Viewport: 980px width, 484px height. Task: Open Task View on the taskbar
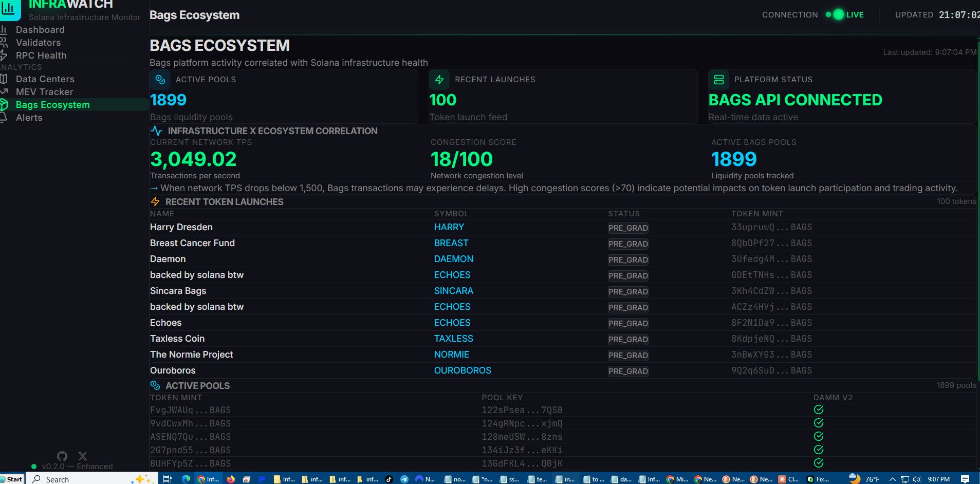[x=167, y=479]
